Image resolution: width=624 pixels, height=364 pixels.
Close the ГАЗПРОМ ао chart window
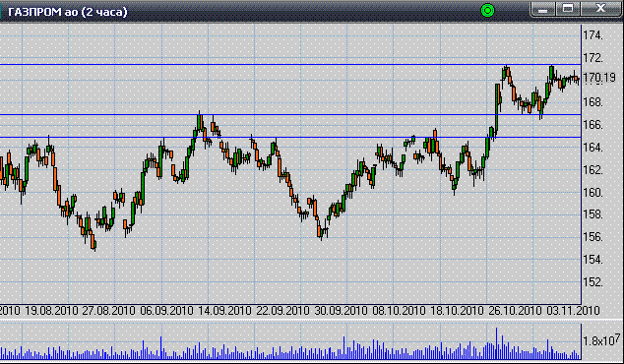(x=600, y=9)
